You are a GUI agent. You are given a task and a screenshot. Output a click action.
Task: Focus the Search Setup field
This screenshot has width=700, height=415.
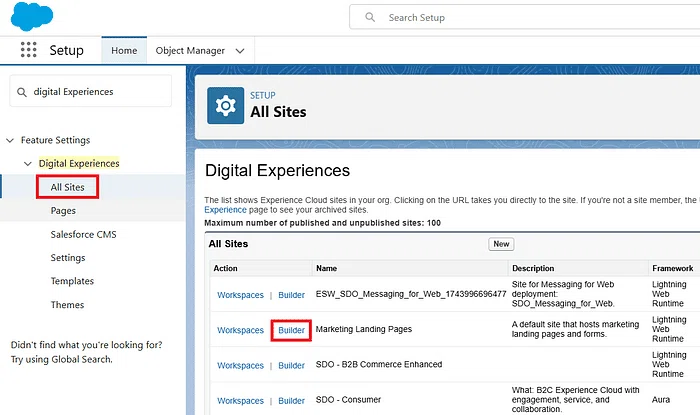click(525, 17)
